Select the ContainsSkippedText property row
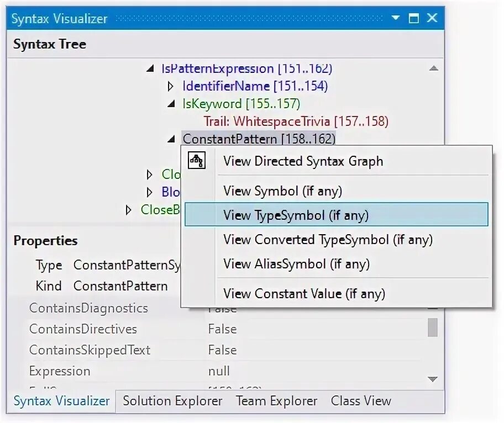The width and height of the screenshot is (504, 423). click(225, 350)
